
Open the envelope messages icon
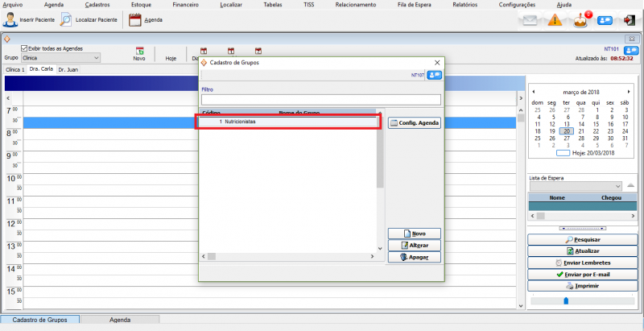click(528, 20)
